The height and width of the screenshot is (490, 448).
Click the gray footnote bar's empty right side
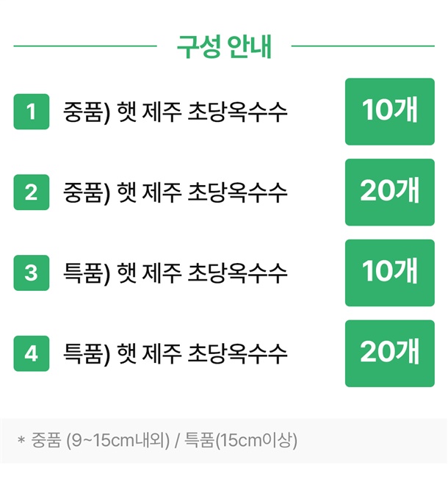click(x=372, y=441)
